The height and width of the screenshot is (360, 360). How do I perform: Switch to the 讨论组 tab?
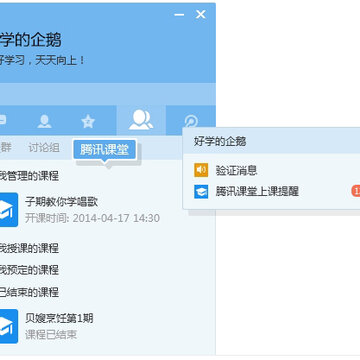point(44,147)
